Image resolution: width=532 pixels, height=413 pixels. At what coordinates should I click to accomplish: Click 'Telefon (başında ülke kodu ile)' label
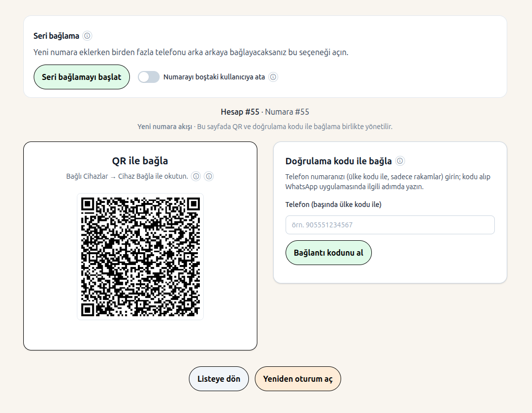334,205
